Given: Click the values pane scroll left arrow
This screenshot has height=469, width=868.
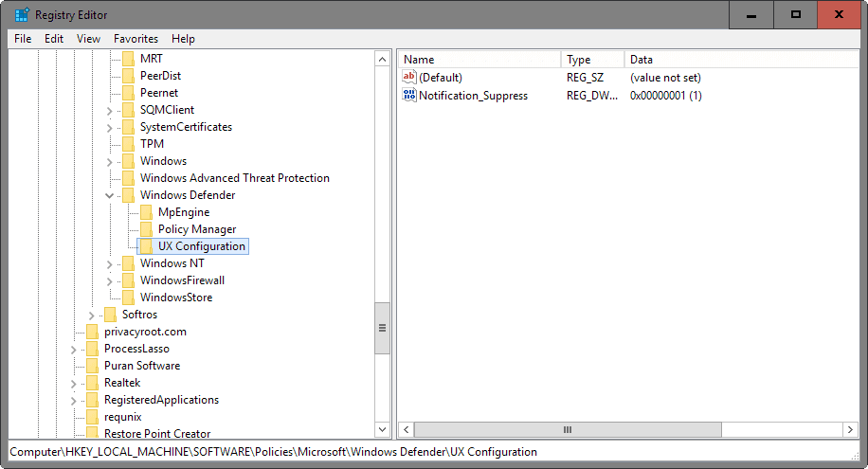Looking at the screenshot, I should pyautogui.click(x=407, y=430).
